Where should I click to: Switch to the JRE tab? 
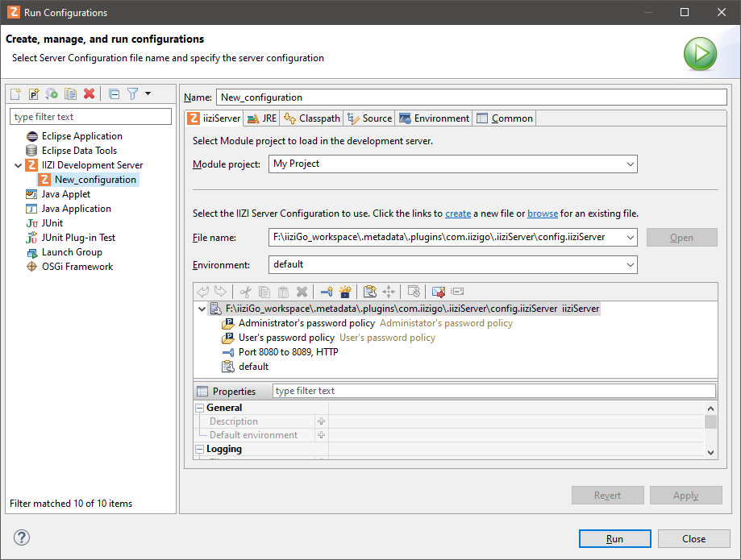(262, 118)
